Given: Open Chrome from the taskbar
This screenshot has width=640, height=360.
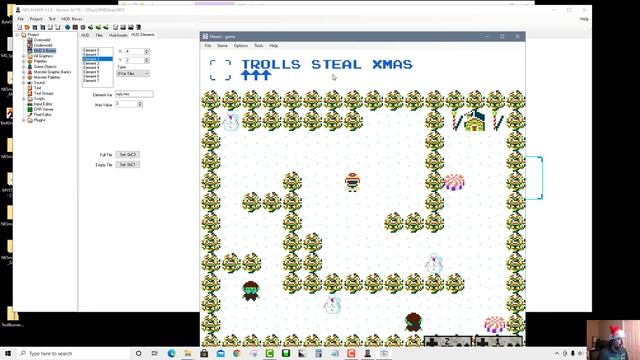Looking at the screenshot, I should (x=237, y=353).
